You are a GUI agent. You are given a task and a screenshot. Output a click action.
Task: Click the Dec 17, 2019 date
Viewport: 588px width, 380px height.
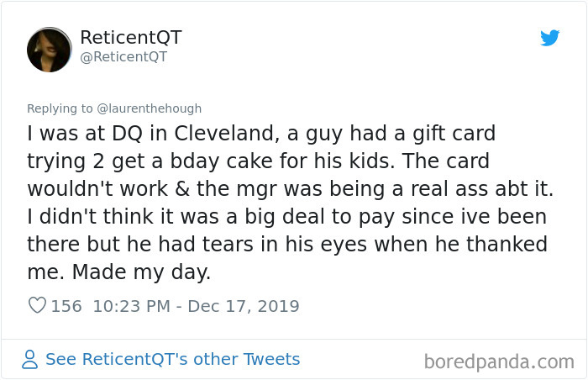244,306
